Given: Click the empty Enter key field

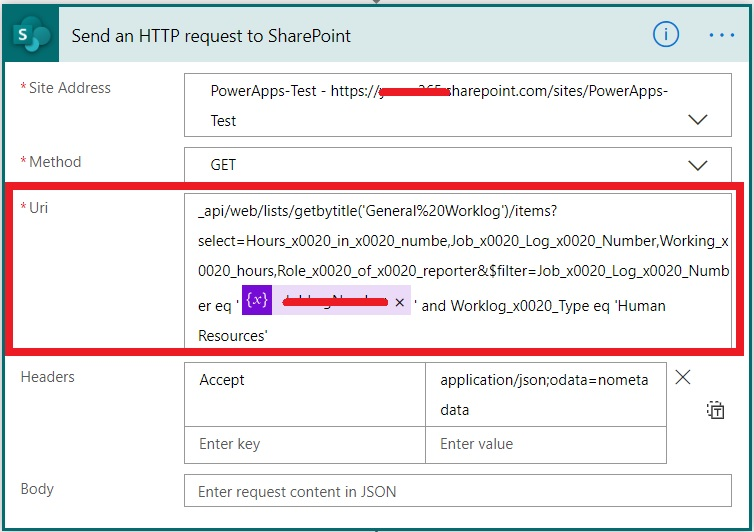Looking at the screenshot, I should [x=305, y=444].
